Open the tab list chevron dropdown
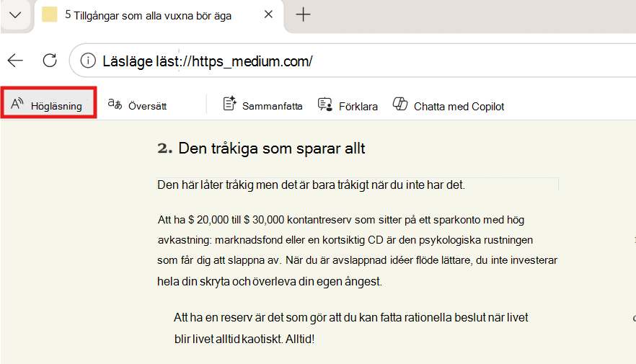Image resolution: width=636 pixels, height=364 pixels. click(15, 15)
